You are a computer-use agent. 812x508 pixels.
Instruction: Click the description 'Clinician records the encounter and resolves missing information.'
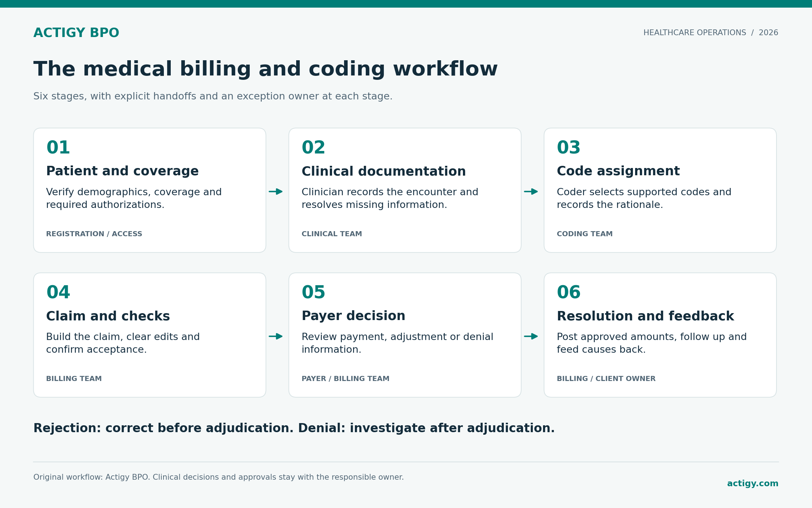390,198
